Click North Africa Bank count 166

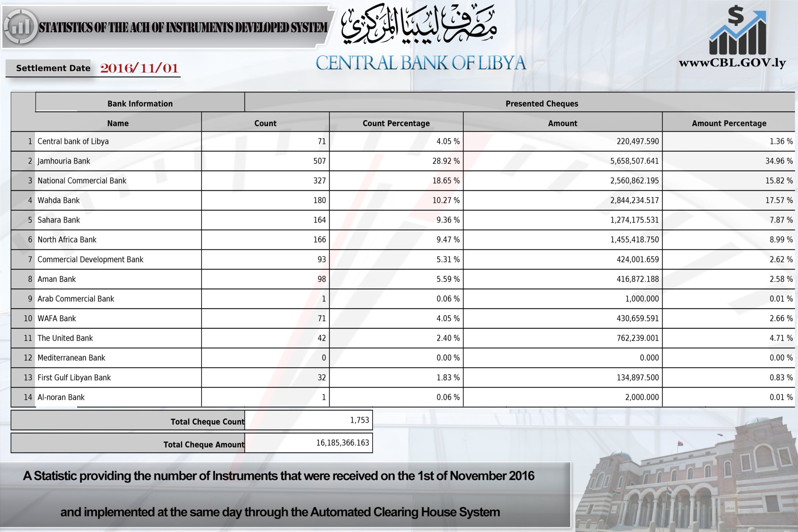click(x=319, y=240)
